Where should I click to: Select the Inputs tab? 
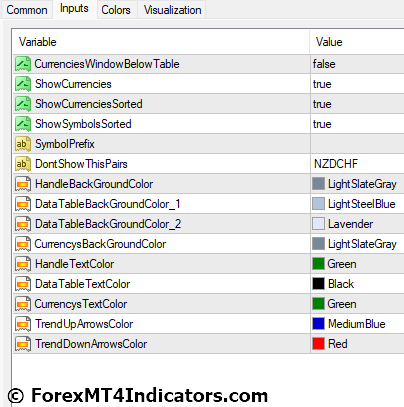[74, 9]
